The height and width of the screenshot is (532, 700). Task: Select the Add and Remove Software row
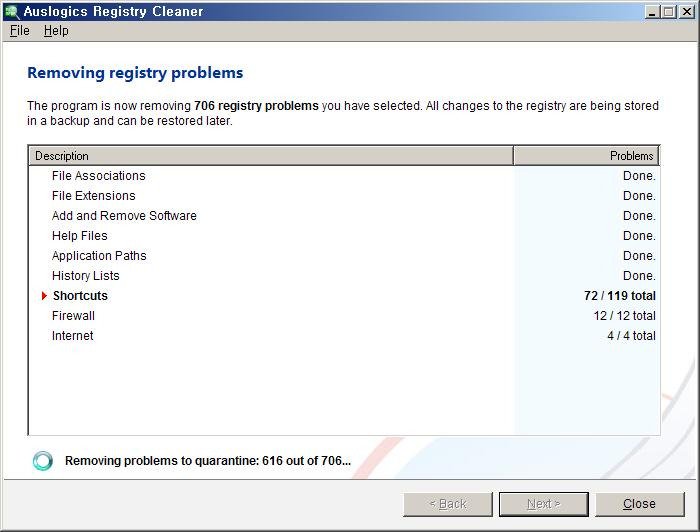(x=344, y=216)
